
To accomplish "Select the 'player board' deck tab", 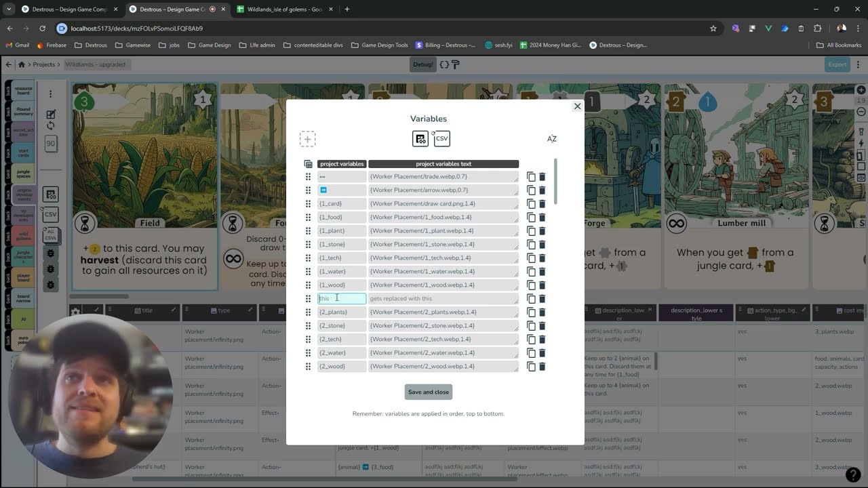I will coord(23,277).
